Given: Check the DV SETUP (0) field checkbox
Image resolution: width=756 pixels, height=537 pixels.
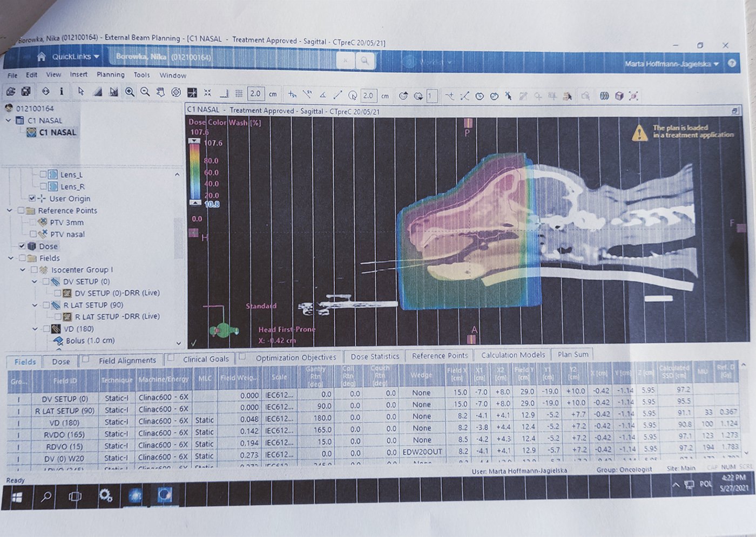Looking at the screenshot, I should tap(45, 281).
